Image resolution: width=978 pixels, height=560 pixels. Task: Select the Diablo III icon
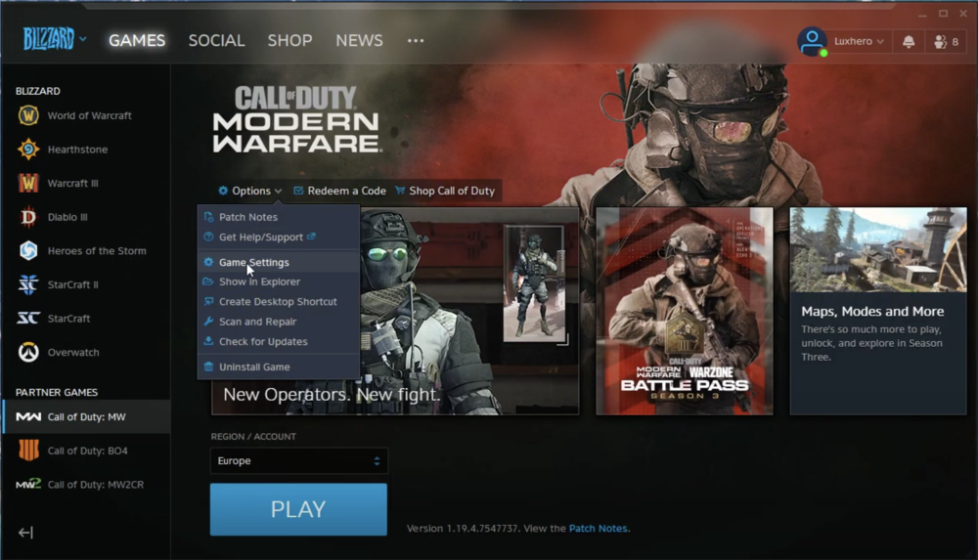click(28, 217)
